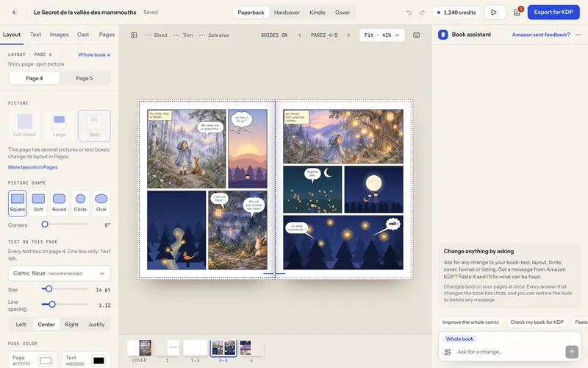Screen dimensions: 588x368
Task: Open 1,240 credits balance
Action: pos(456,13)
